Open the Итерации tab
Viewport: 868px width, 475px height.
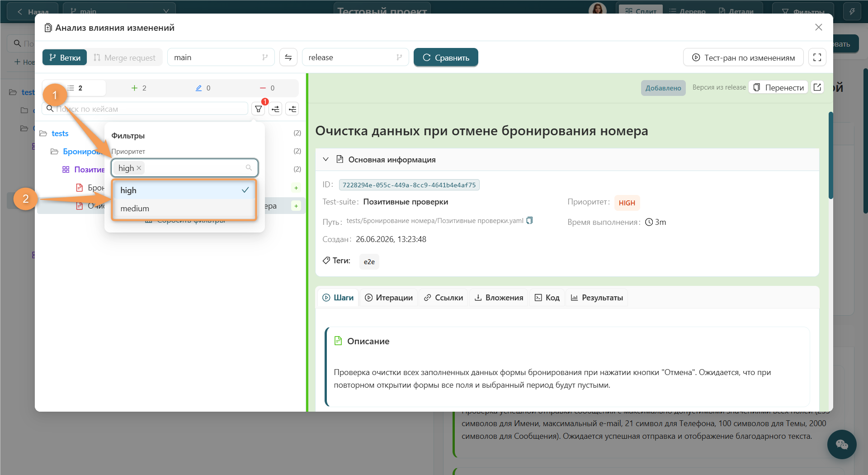[389, 298]
